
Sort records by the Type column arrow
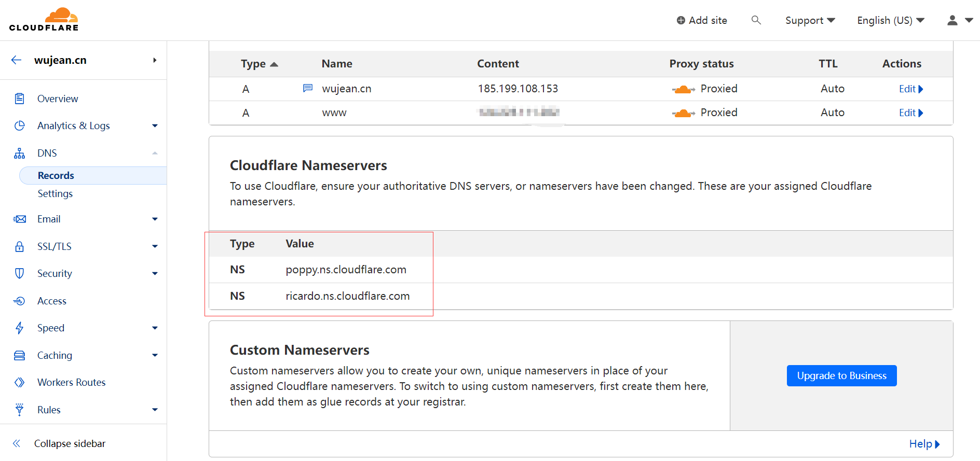tap(275, 64)
